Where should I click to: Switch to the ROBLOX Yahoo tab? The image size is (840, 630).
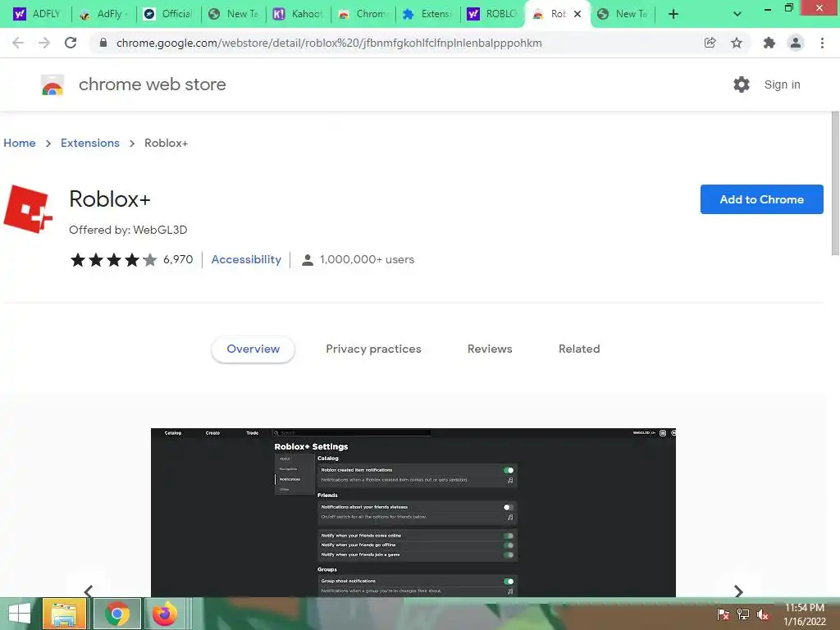(x=492, y=14)
